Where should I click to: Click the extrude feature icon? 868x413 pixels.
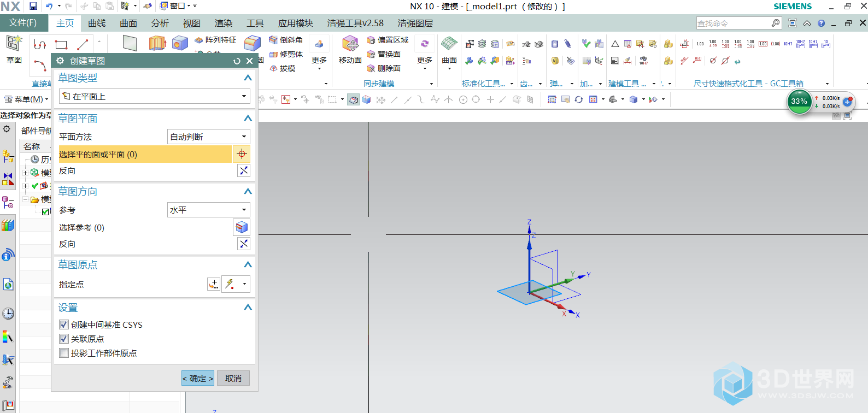157,43
